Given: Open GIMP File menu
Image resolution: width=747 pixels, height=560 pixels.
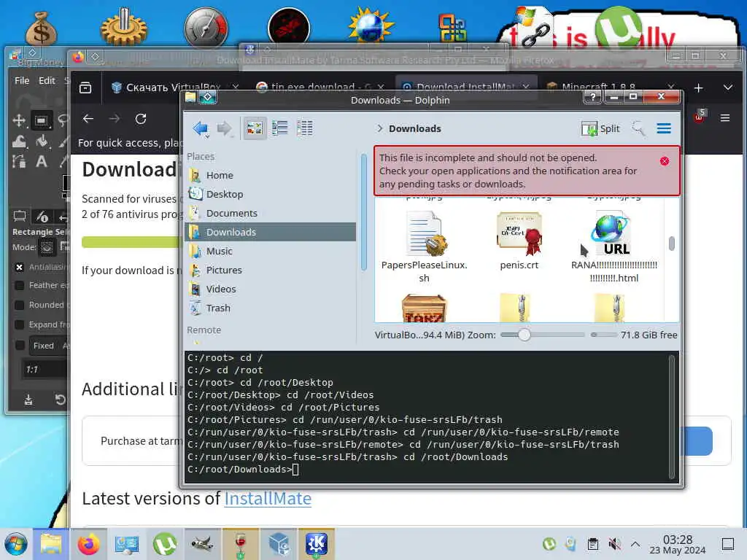Looking at the screenshot, I should (22, 80).
